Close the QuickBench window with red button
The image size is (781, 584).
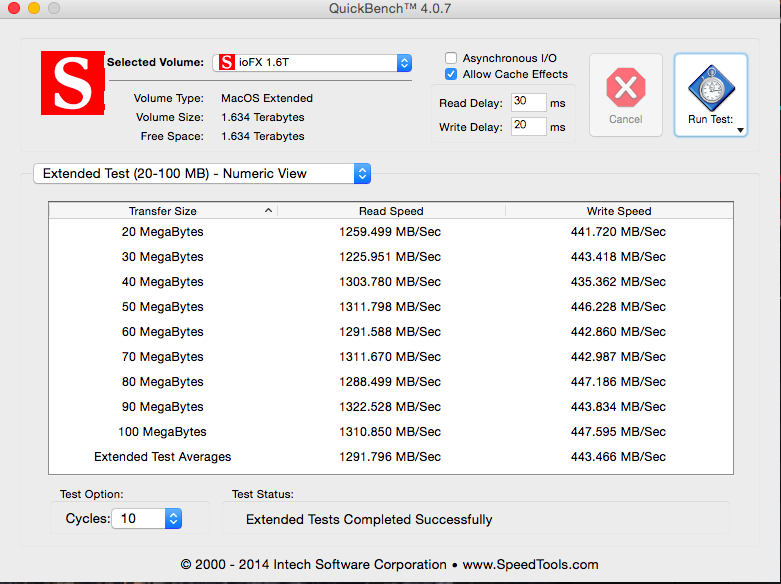tap(14, 8)
